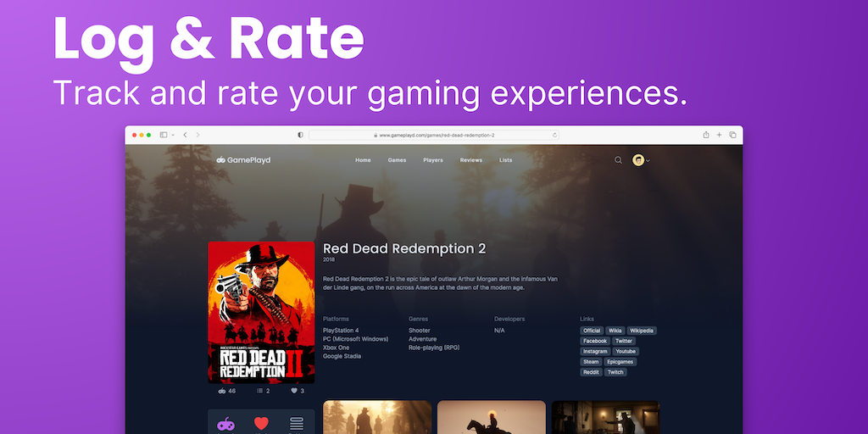Select the Adventure genre
Image resolution: width=868 pixels, height=434 pixels.
423,339
